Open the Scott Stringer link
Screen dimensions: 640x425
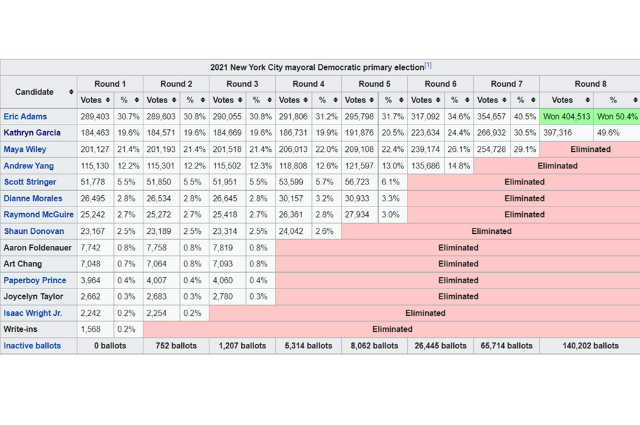tap(30, 182)
